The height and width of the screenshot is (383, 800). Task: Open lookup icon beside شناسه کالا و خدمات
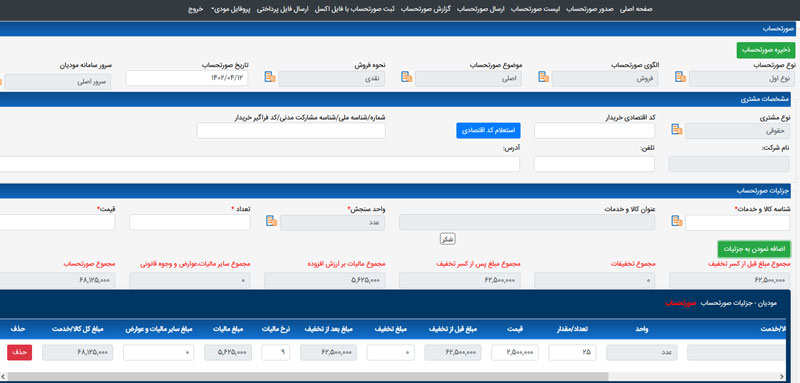(677, 221)
